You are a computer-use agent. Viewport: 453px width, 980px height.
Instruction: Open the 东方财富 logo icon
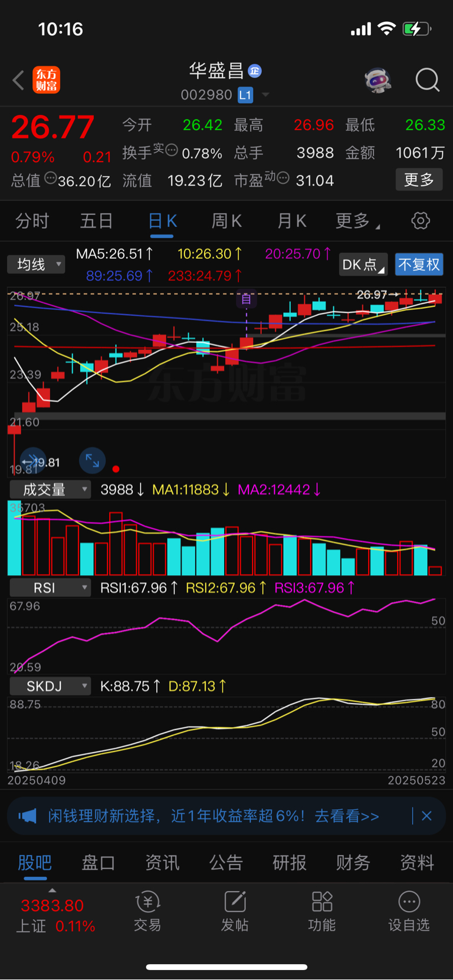click(46, 80)
